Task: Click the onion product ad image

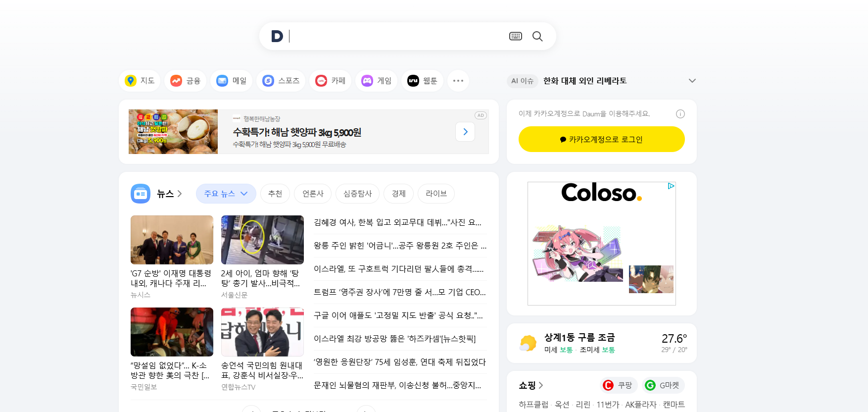Action: pyautogui.click(x=173, y=132)
